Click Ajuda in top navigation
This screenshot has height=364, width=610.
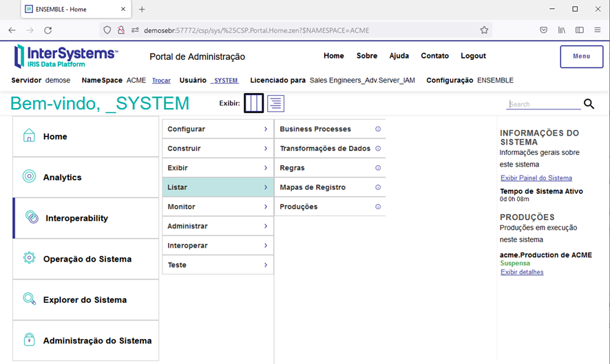399,56
